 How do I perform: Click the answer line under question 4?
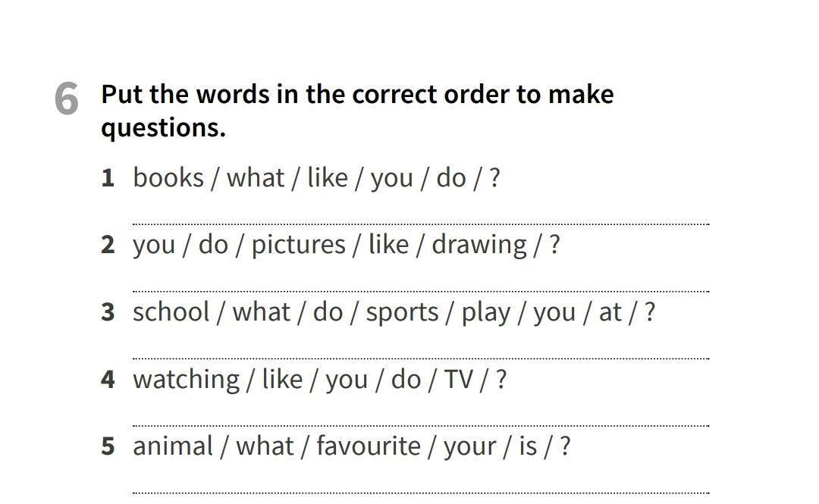421,425
